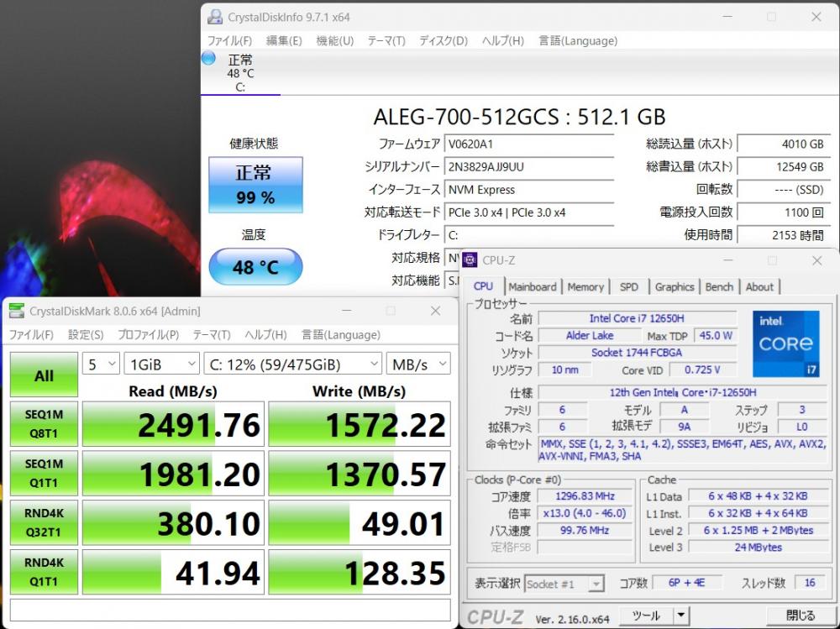Open 設定(S) menu in CrystalDiskMark

tap(86, 335)
